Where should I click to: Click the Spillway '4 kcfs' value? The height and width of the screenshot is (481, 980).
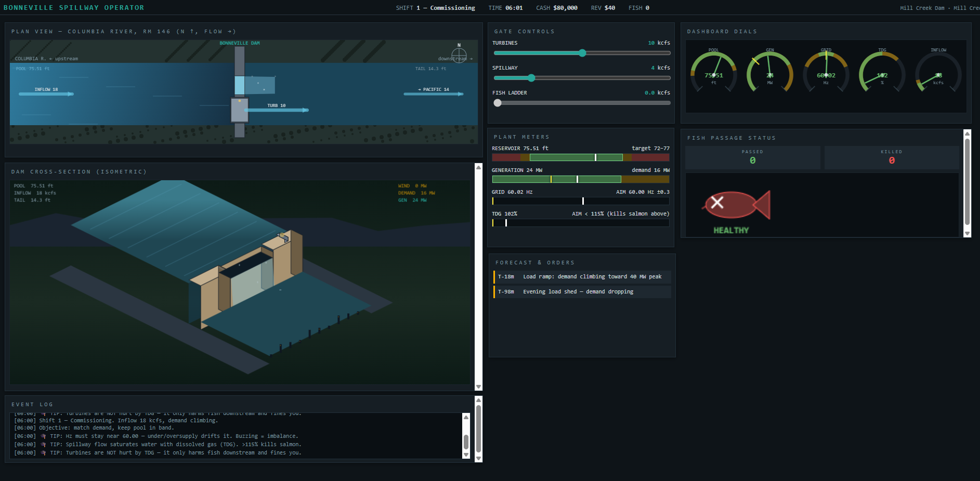[x=661, y=68]
